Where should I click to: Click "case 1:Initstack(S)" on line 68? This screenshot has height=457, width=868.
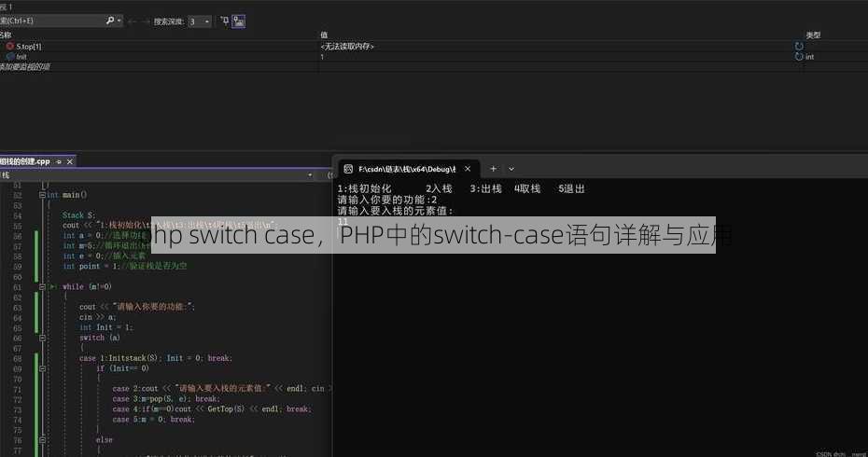point(119,358)
